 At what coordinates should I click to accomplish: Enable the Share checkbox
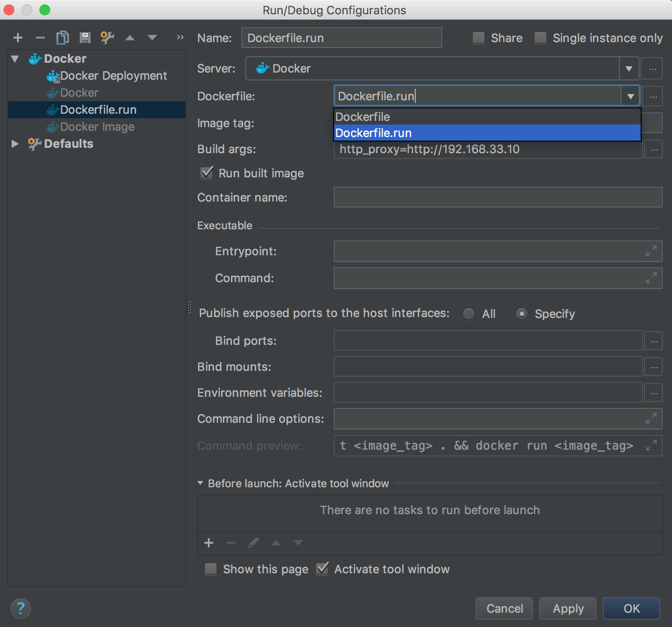[479, 38]
